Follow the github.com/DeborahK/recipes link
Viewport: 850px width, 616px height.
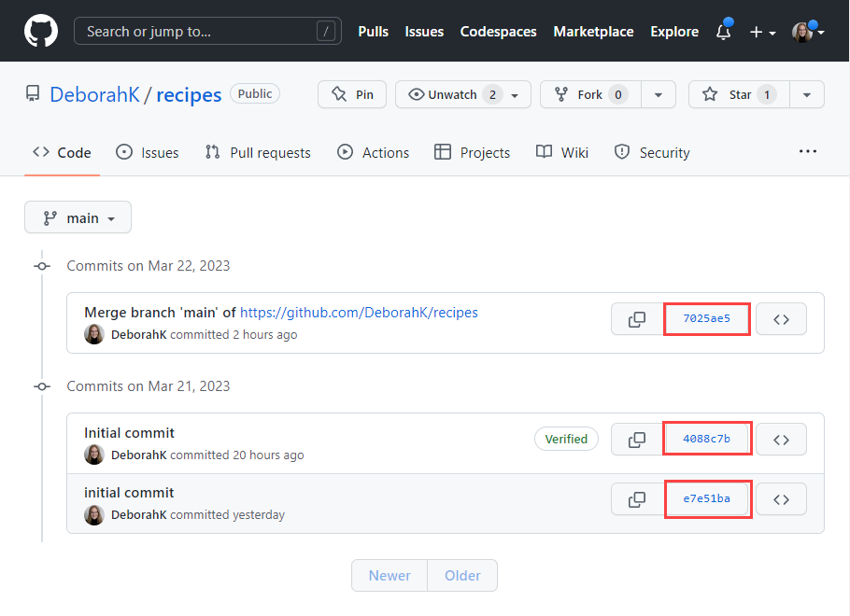(359, 313)
